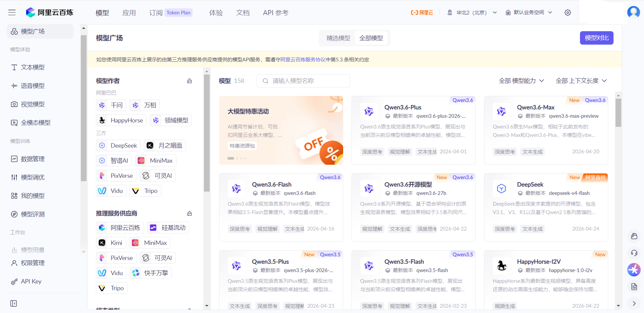Screen dimensions: 644x313
Task: Filter by Kimi provider
Action: pos(111,243)
